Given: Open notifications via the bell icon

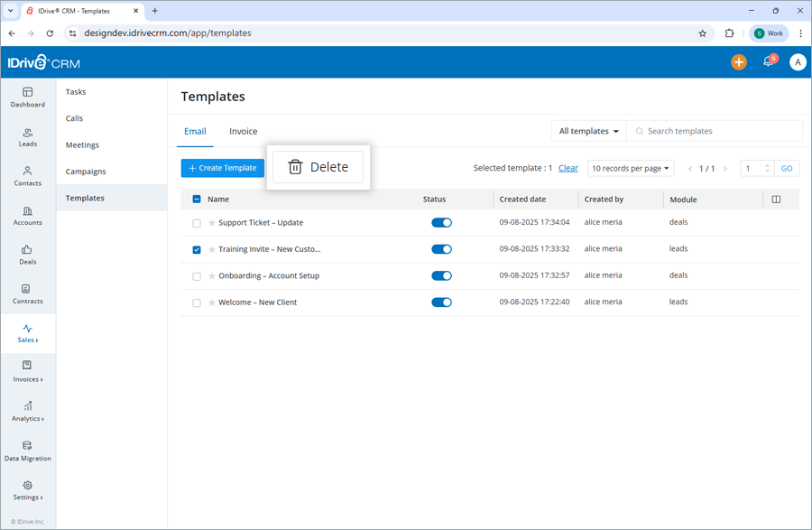Looking at the screenshot, I should tap(768, 61).
